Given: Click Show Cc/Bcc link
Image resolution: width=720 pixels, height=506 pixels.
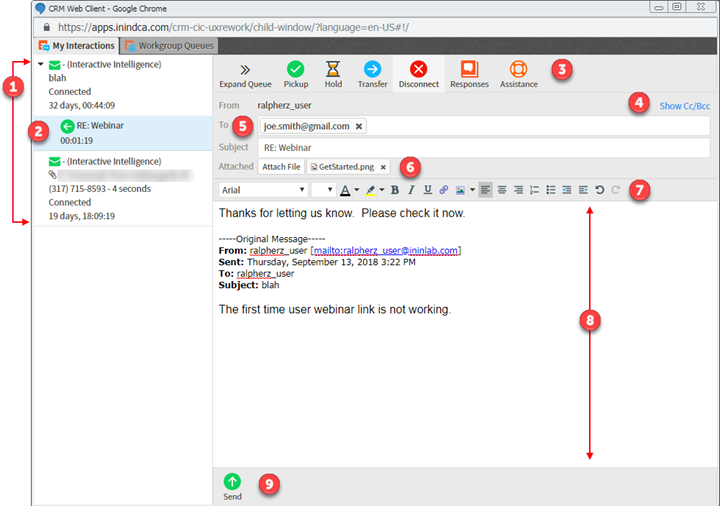Looking at the screenshot, I should pos(684,105).
